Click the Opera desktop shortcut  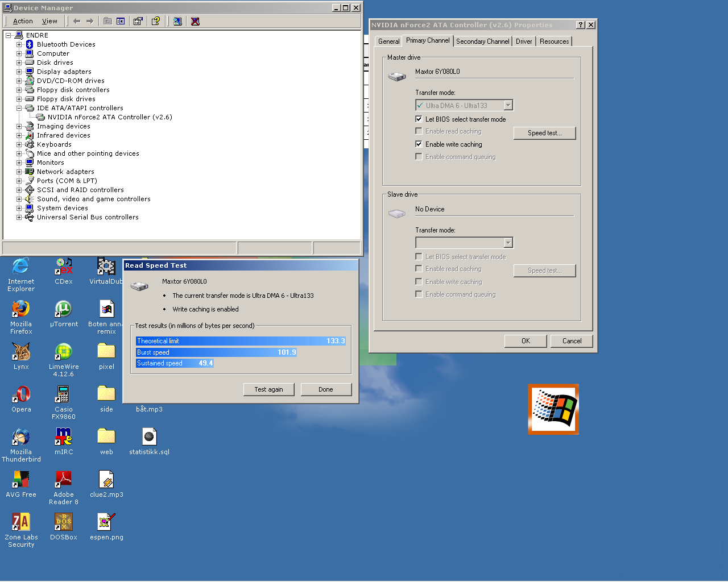pos(21,394)
